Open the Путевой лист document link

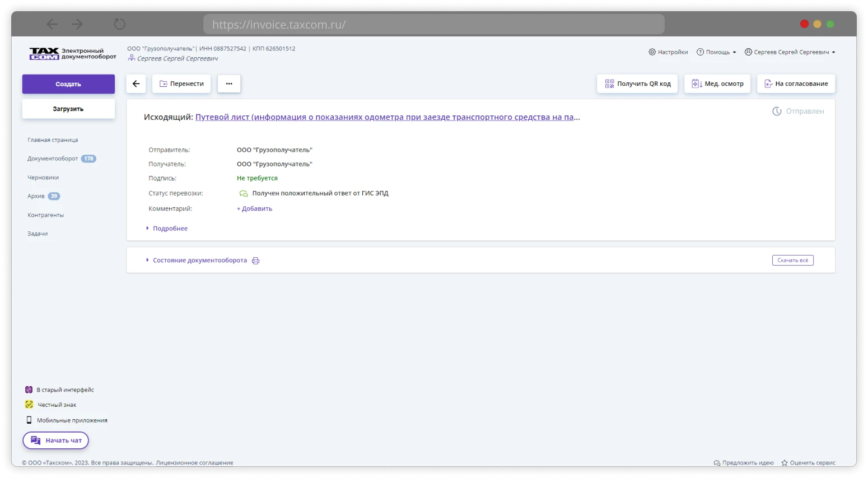pos(387,117)
